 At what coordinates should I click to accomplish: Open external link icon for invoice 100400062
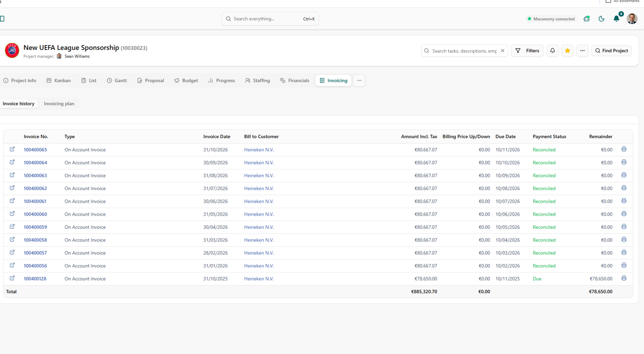pyautogui.click(x=12, y=188)
